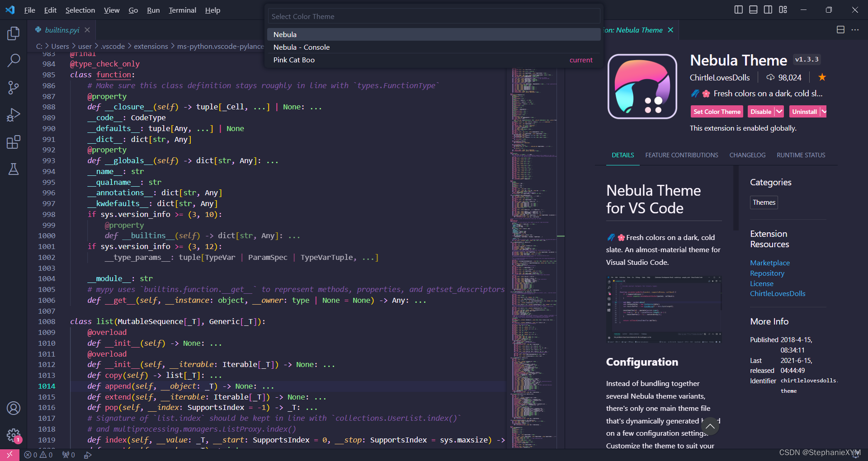Open the Selection menu

pos(80,10)
